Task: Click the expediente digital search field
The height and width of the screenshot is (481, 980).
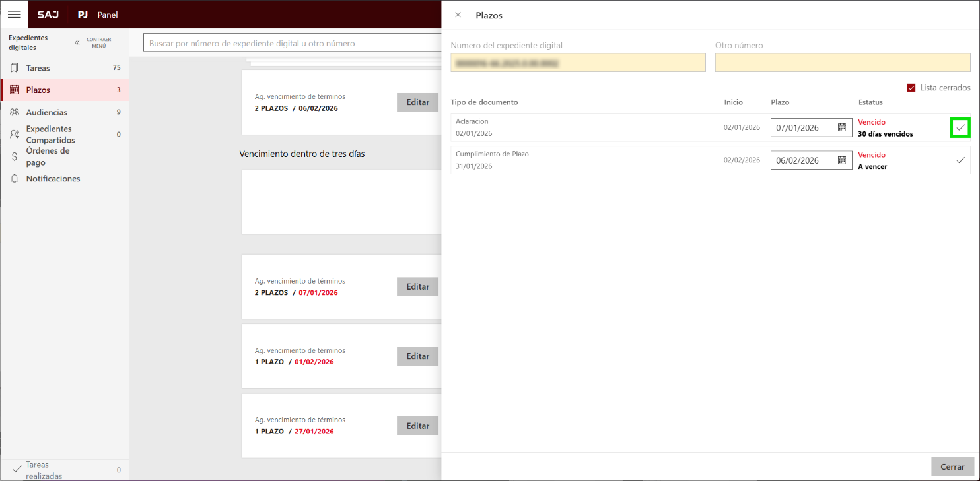Action: (291, 44)
